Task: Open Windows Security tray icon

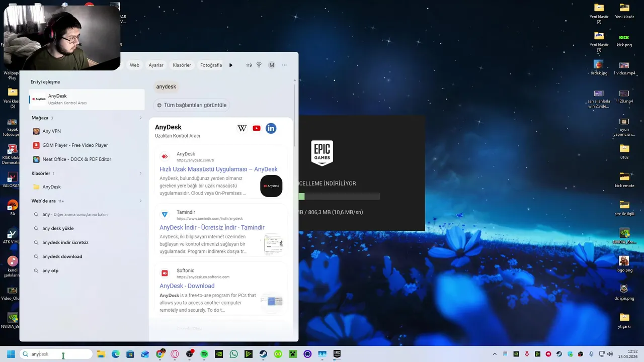Action: tap(570, 354)
